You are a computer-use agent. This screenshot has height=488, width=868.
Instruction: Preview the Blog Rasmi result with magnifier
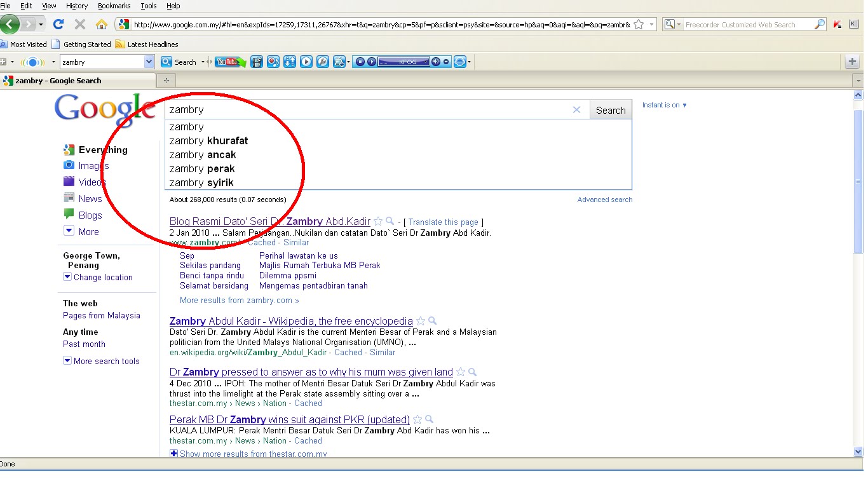(x=390, y=221)
